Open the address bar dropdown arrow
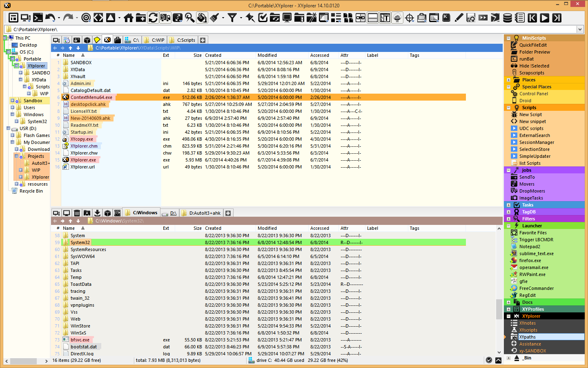 coord(580,29)
